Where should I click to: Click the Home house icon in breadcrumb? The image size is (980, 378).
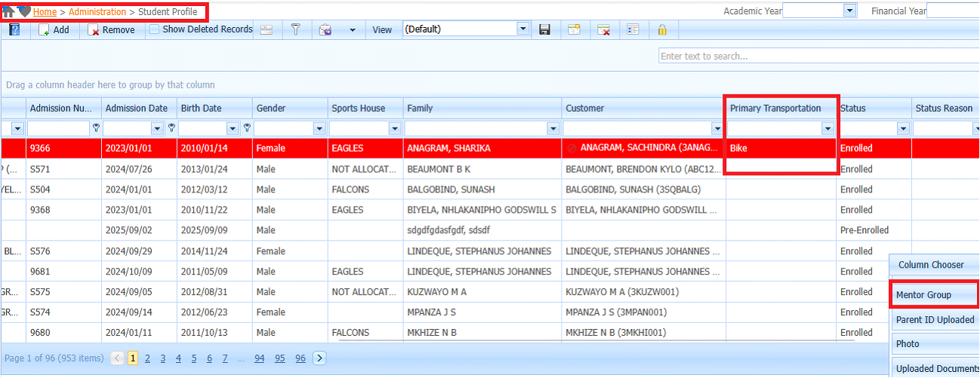point(9,11)
